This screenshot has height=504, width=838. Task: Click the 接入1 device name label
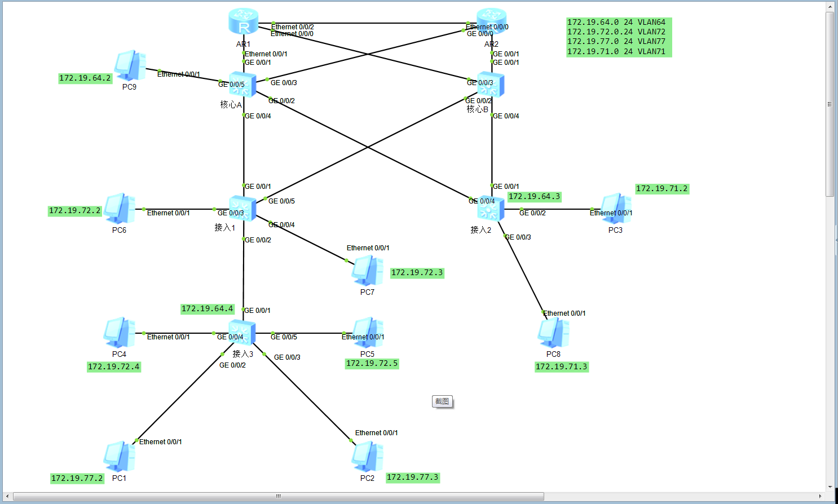tap(225, 228)
